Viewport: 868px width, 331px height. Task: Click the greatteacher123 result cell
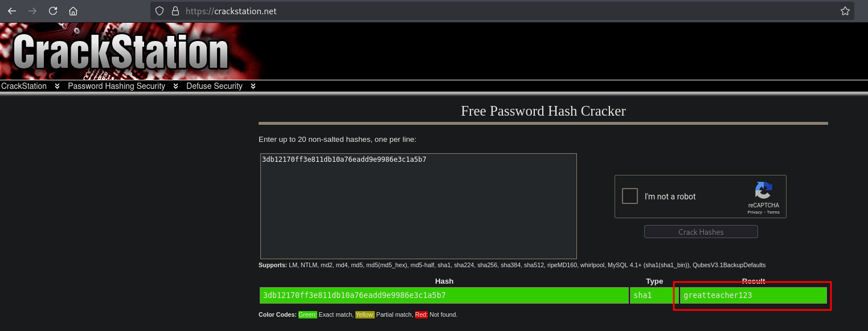pos(753,295)
